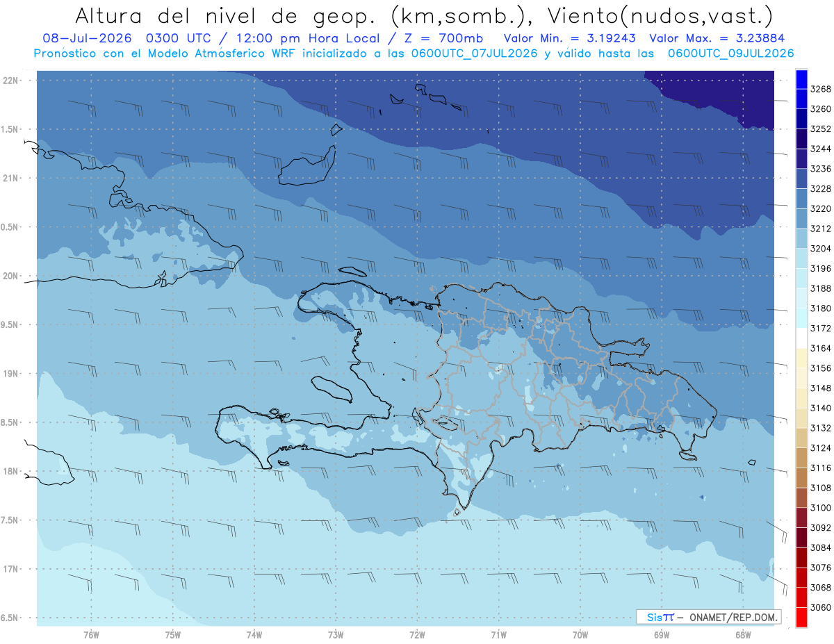This screenshot has width=834, height=644.
Task: Select the colorbar value '3220'
Action: pos(821,209)
